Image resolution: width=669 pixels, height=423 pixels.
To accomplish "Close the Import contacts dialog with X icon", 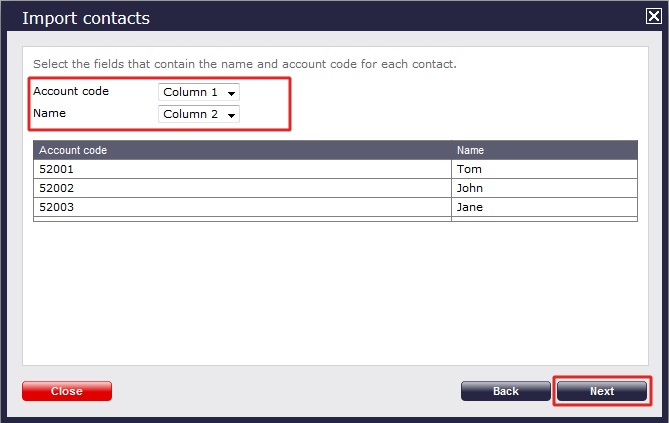I will pyautogui.click(x=654, y=16).
